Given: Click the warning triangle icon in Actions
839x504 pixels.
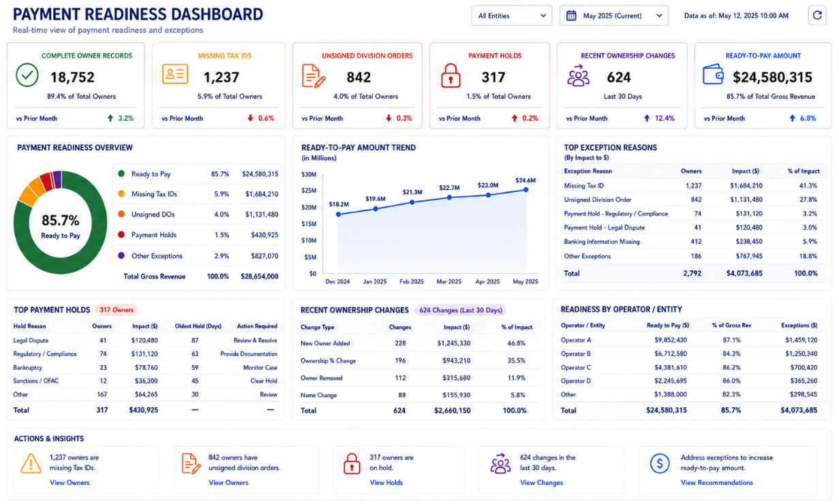Looking at the screenshot, I should point(31,464).
